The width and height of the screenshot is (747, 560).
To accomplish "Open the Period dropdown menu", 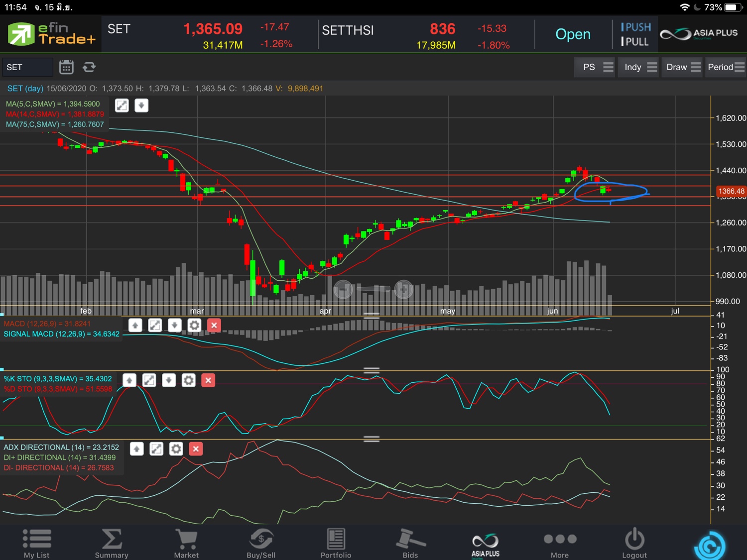I will [726, 67].
